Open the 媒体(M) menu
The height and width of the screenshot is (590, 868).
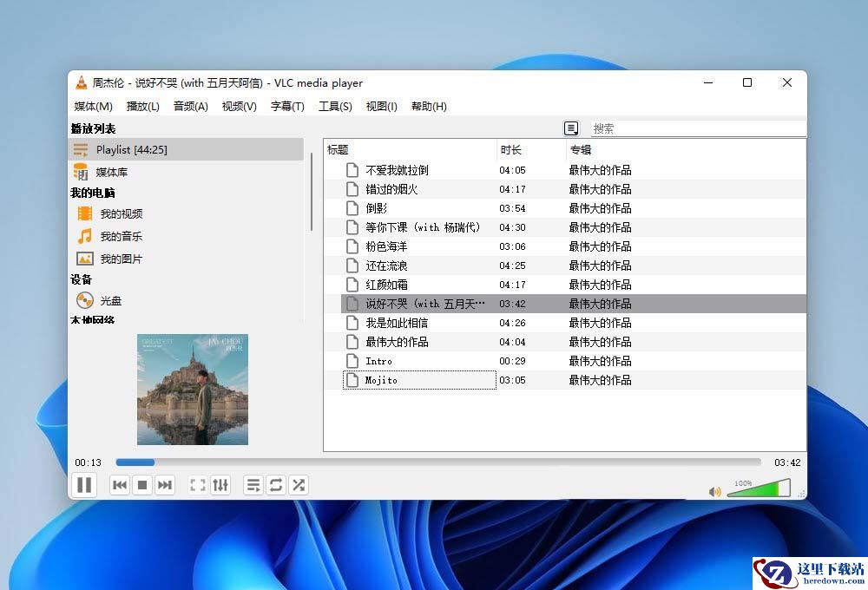93,106
